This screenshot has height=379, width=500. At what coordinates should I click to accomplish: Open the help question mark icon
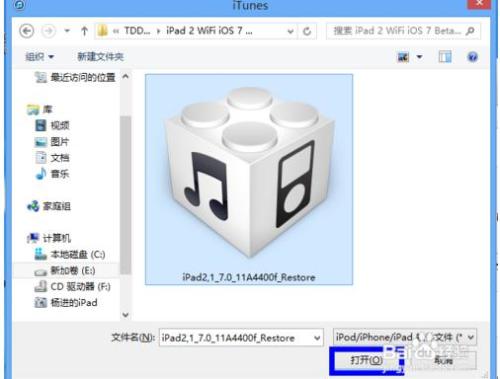tap(472, 57)
